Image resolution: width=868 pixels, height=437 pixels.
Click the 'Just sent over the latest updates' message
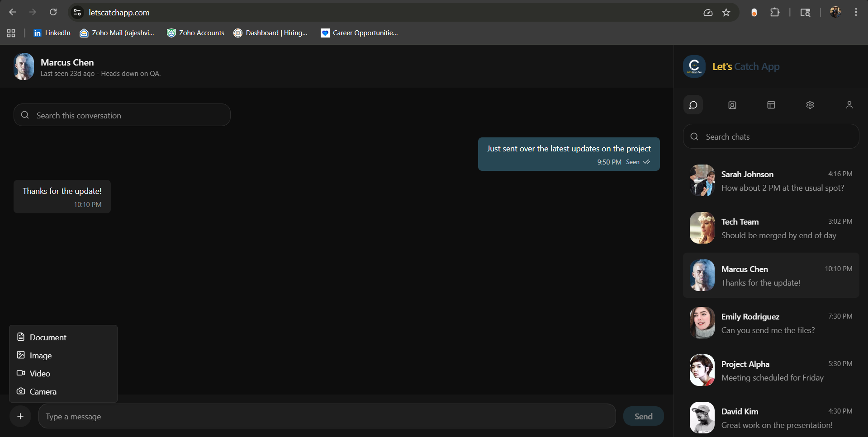click(569, 154)
